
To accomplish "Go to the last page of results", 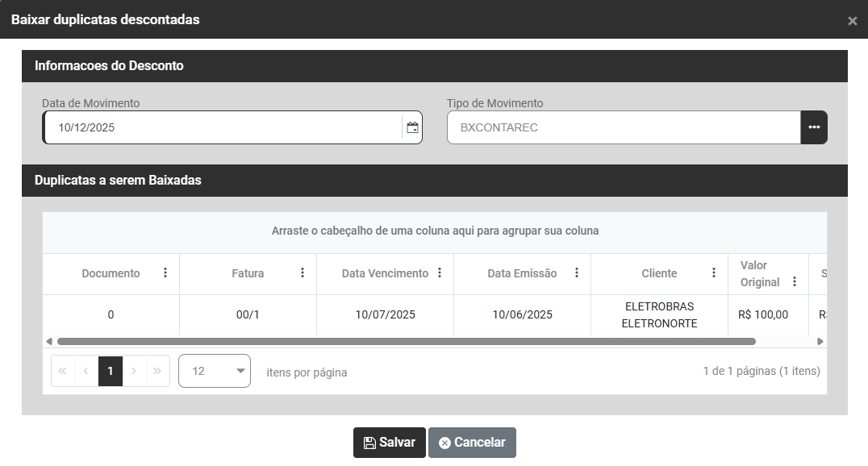I will (x=157, y=371).
